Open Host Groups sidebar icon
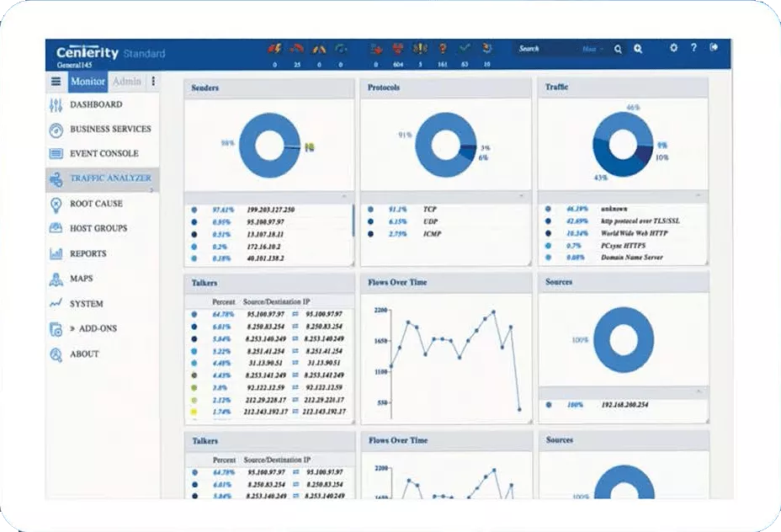 coord(56,228)
